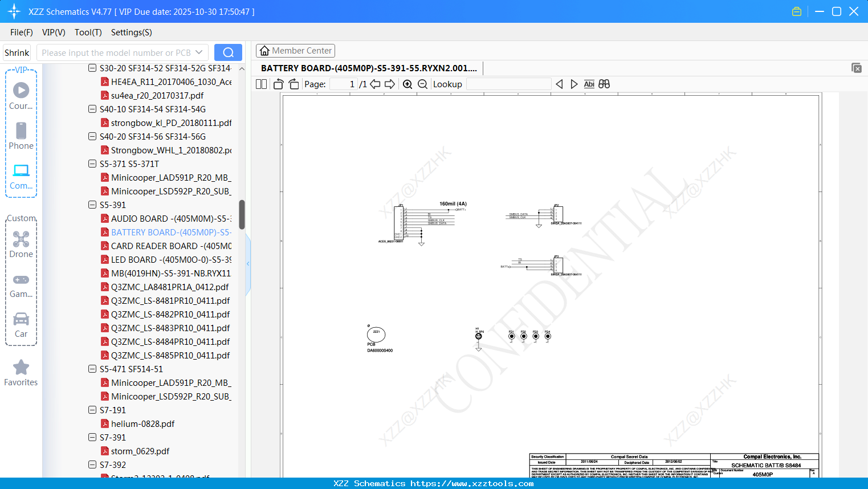Screen dimensions: 868x489
Task: Click the Shrink button
Action: point(17,52)
